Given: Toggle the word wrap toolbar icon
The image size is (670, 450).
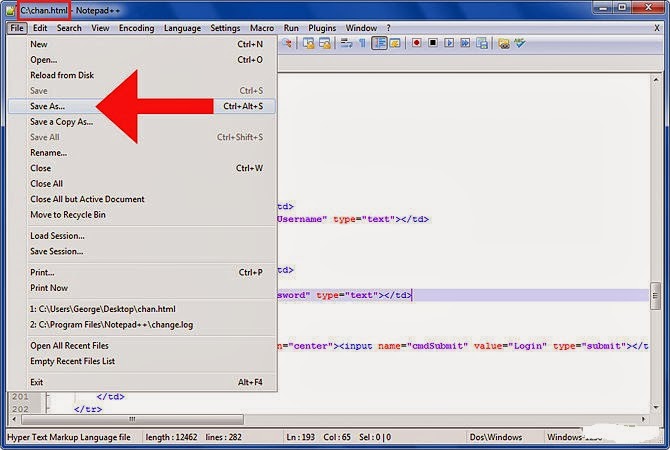Looking at the screenshot, I should 346,43.
